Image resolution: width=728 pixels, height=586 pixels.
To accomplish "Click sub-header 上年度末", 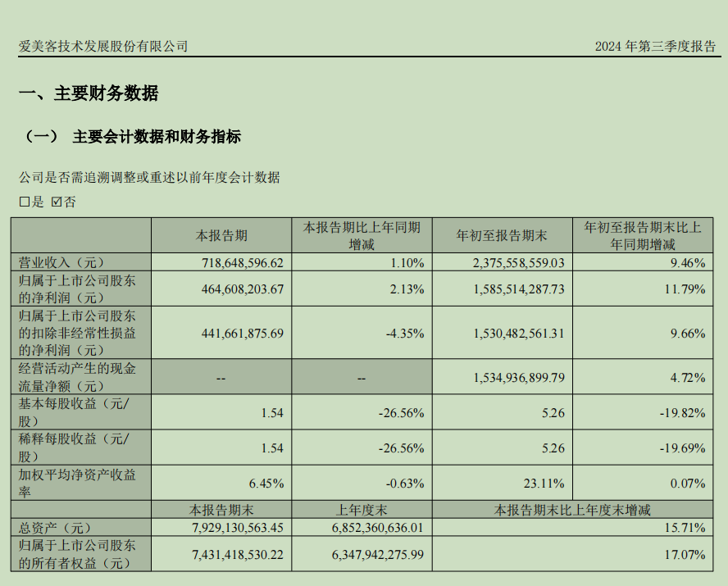I will tap(362, 510).
